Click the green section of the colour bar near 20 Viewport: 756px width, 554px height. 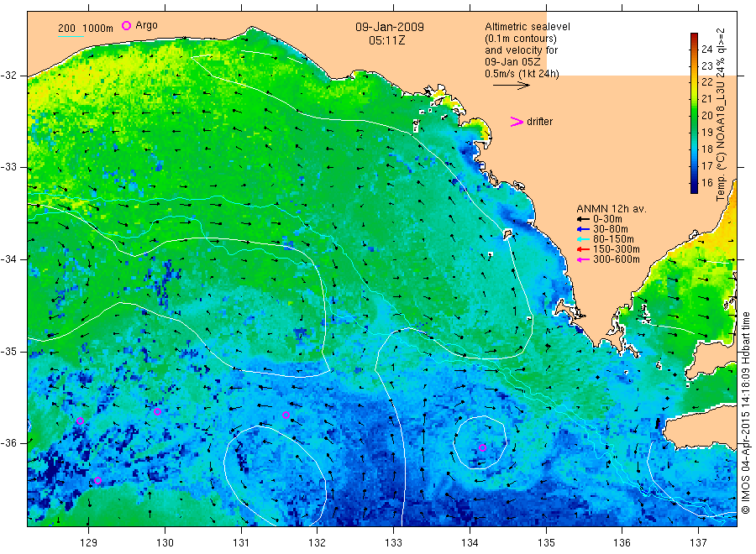[694, 115]
